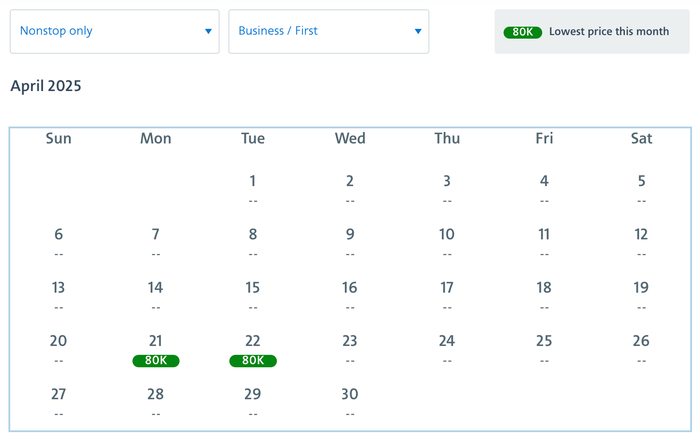
Task: Click the date April 20
Action: [58, 341]
